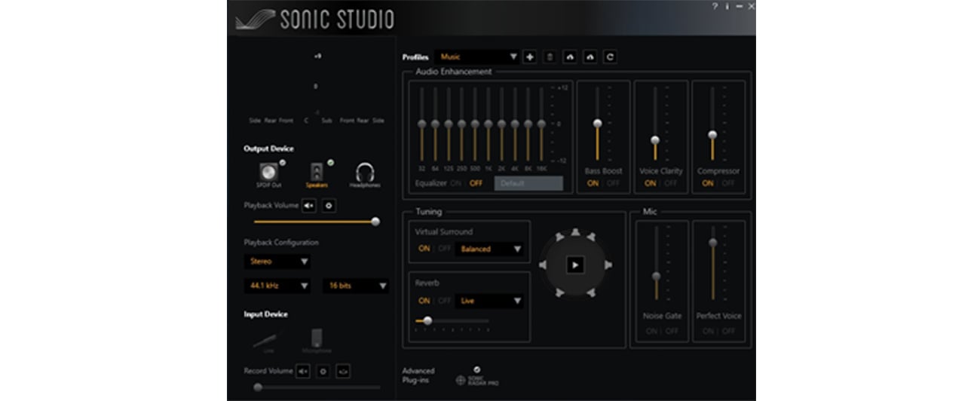Switch Virtual Surround off

tap(445, 249)
